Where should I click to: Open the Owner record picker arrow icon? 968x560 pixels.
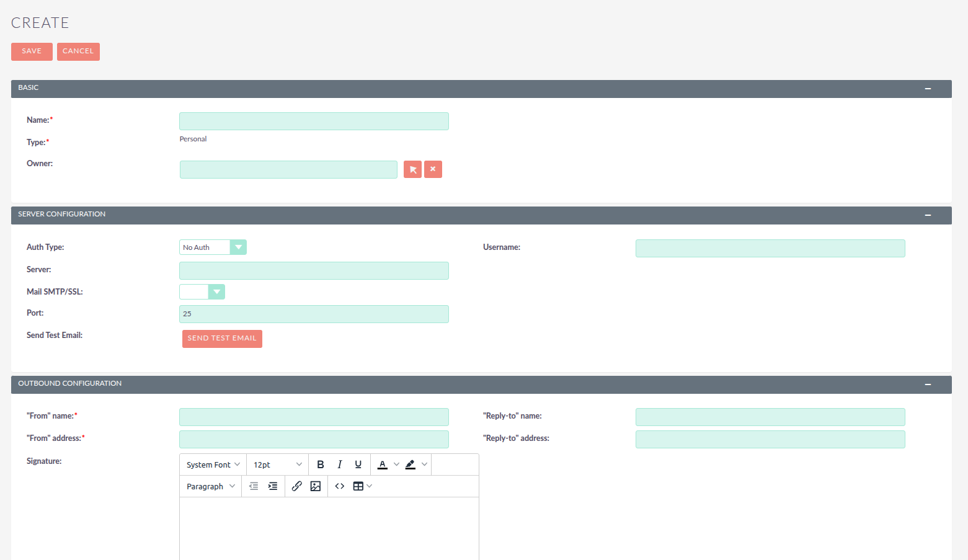coord(412,169)
